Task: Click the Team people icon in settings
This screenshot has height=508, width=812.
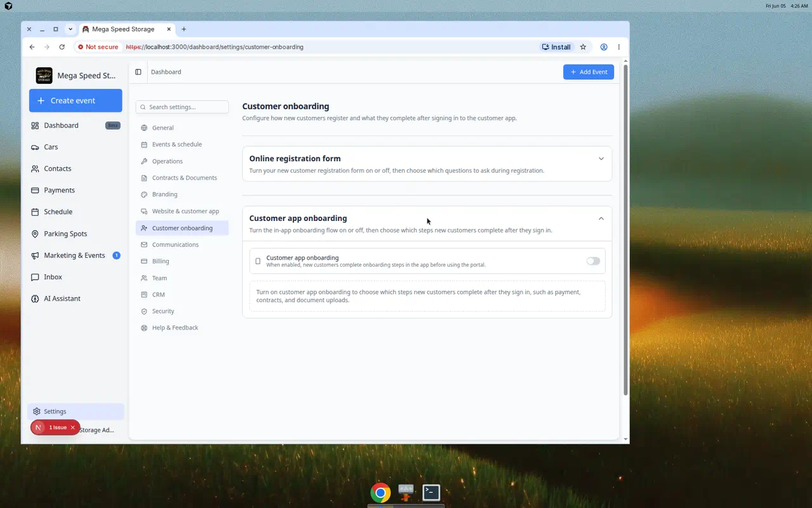Action: (144, 278)
